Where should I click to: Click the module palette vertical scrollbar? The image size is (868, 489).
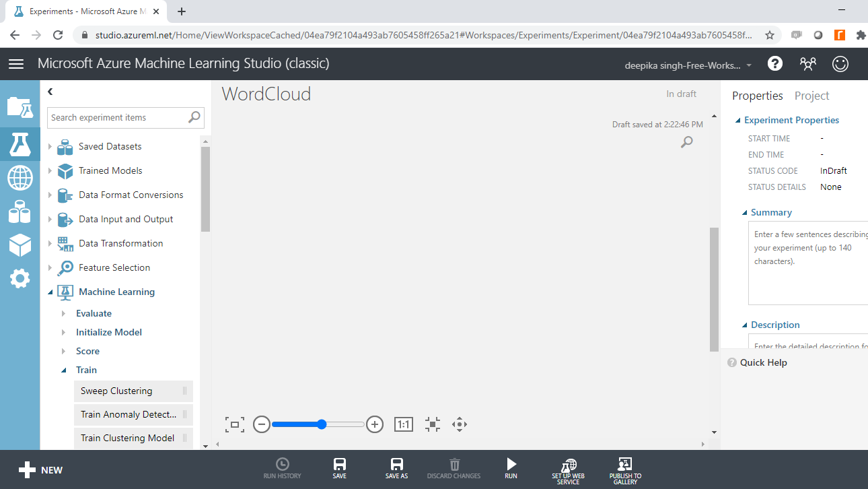[205, 189]
